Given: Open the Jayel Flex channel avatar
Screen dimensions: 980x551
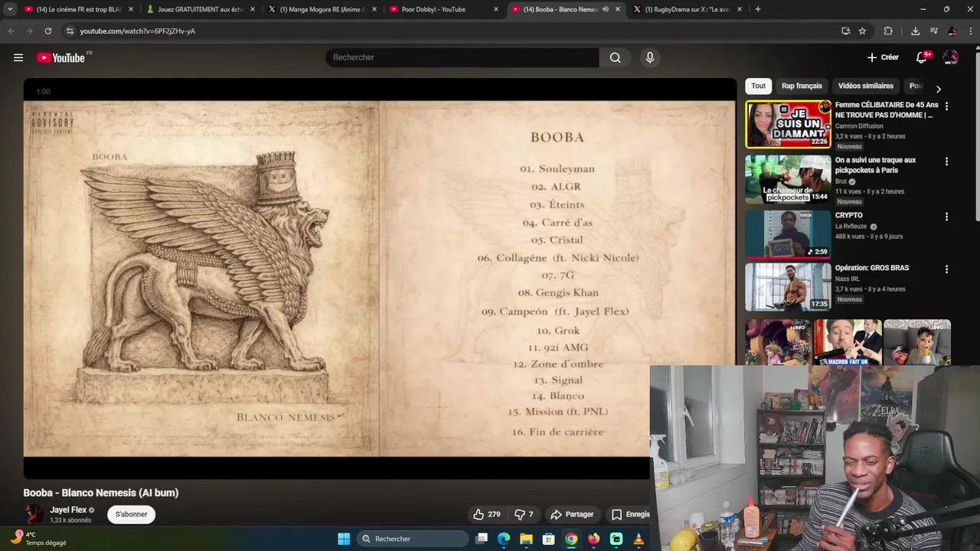Looking at the screenshot, I should pos(34,514).
